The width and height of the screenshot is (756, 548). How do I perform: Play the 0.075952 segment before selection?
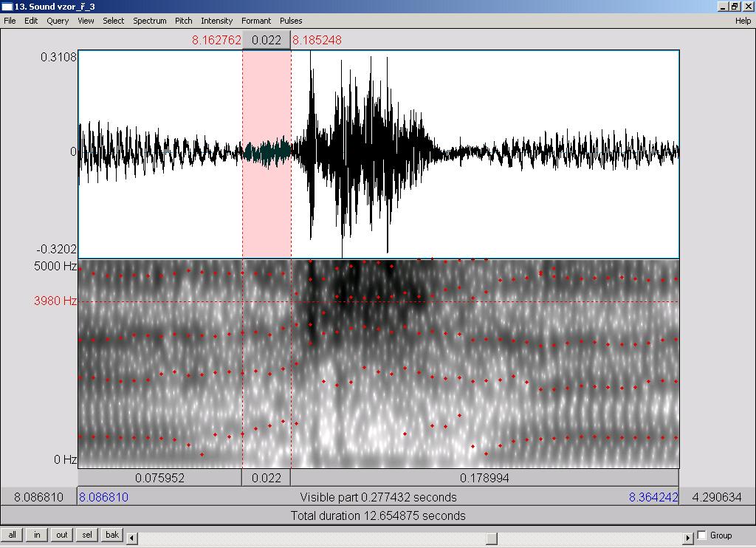pos(159,478)
